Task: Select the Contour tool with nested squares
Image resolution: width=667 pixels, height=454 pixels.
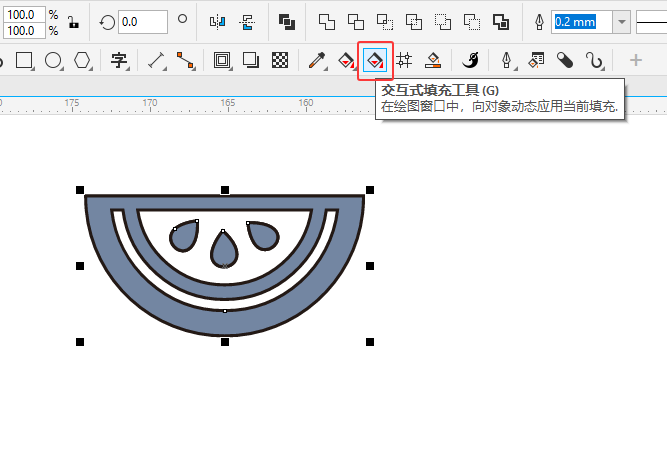Action: 222,60
